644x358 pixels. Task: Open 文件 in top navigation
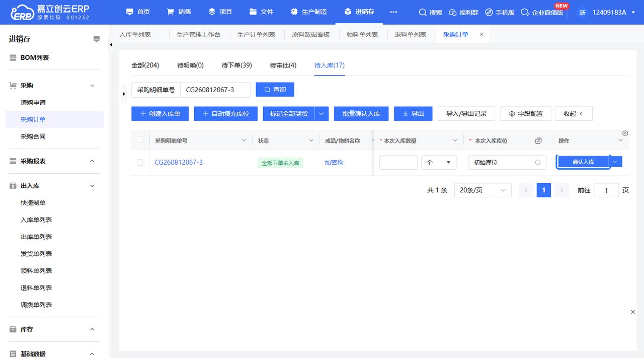point(261,12)
